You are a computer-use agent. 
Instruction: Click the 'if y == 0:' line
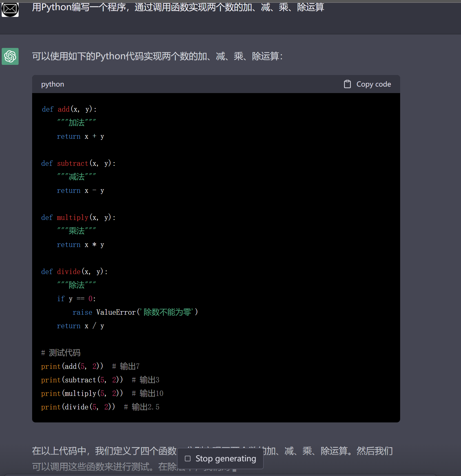[76, 299]
